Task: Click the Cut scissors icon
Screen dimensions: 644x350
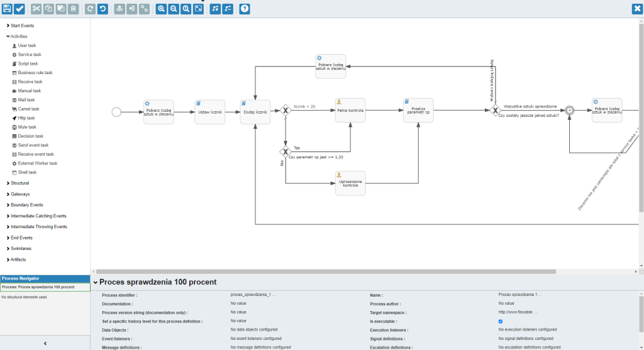Action: click(x=36, y=9)
